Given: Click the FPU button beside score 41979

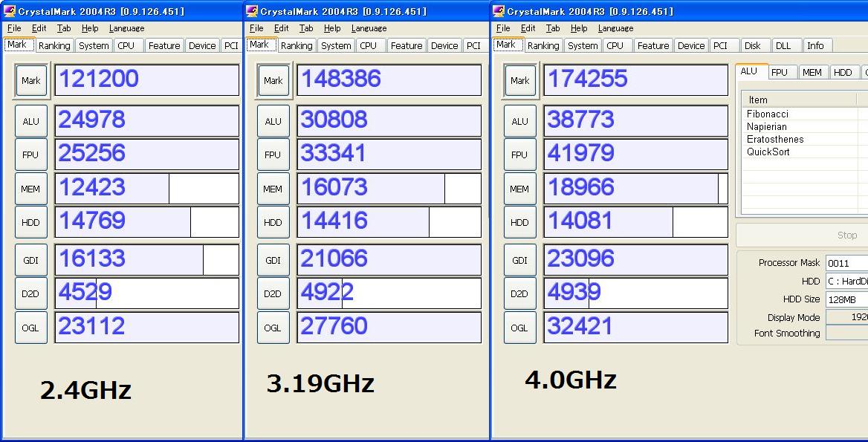Looking at the screenshot, I should click(519, 155).
